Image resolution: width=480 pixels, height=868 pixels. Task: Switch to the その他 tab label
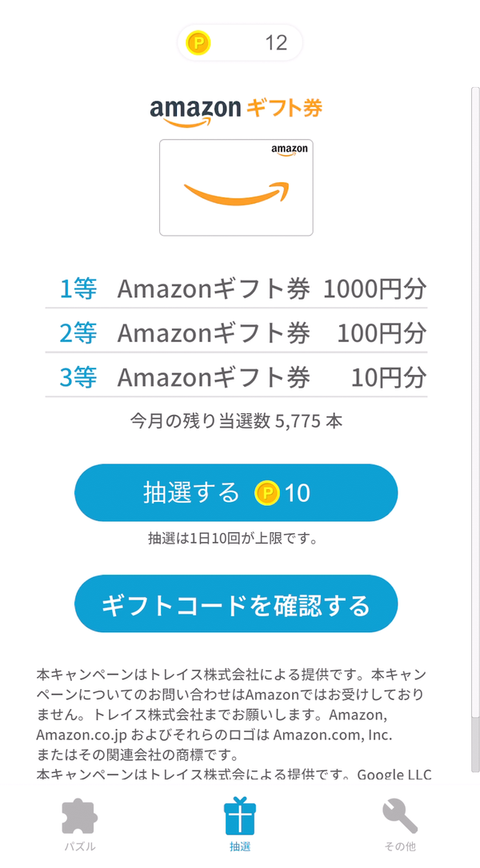coord(400,846)
